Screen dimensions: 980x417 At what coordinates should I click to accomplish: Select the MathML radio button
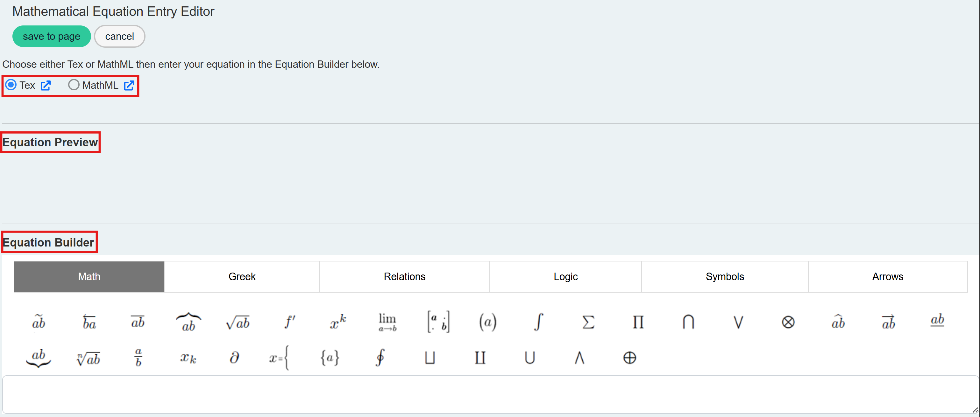coord(74,85)
